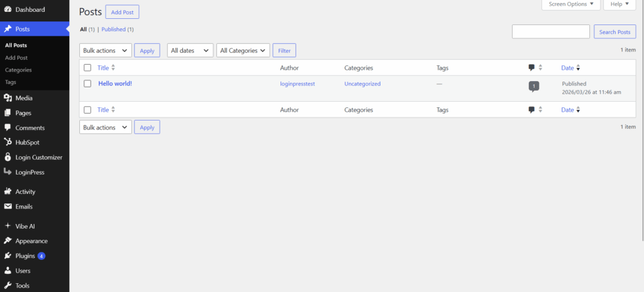Switch to the All (1) filter view
The height and width of the screenshot is (292, 644).
tap(87, 30)
